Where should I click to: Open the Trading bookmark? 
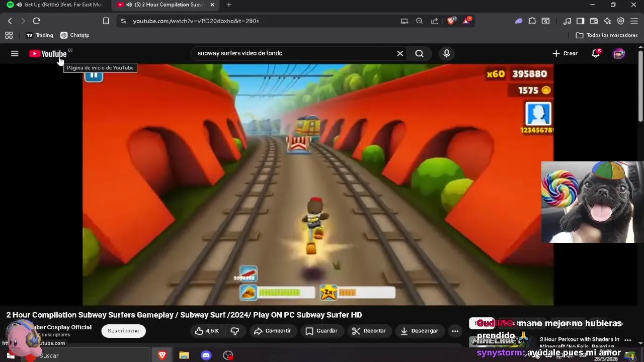pyautogui.click(x=39, y=35)
